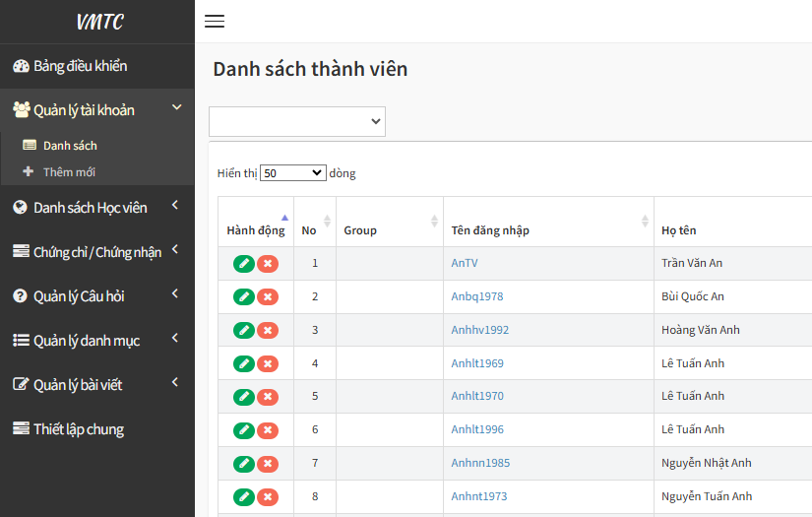The image size is (812, 517).
Task: Toggle the hamburger sidebar menu
Action: (215, 22)
